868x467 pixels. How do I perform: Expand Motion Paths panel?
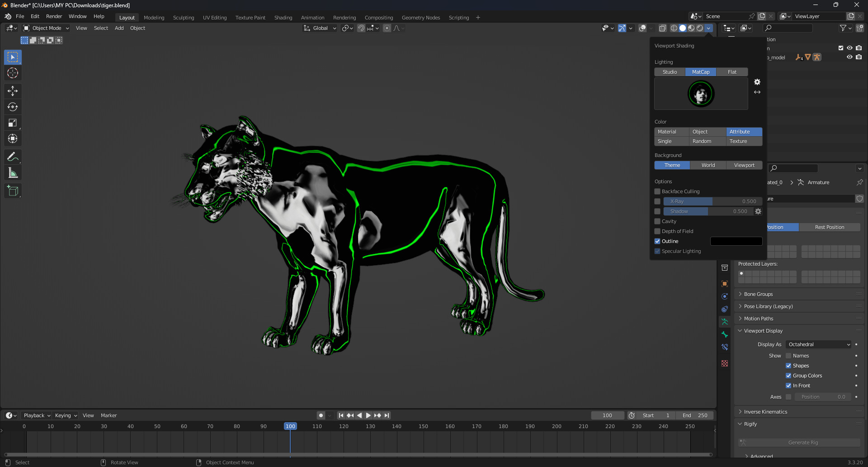click(759, 319)
